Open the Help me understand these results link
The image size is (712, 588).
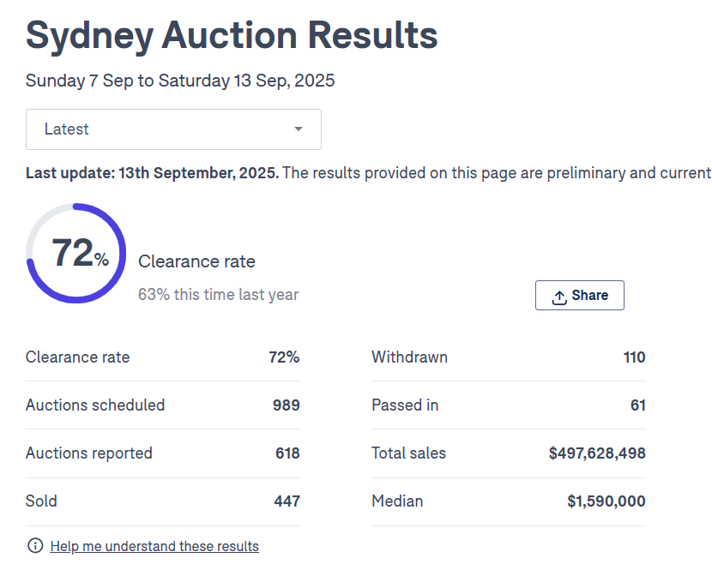click(154, 546)
